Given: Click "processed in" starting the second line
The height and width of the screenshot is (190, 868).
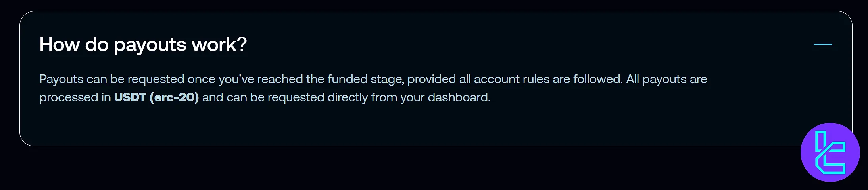Looking at the screenshot, I should [75, 97].
